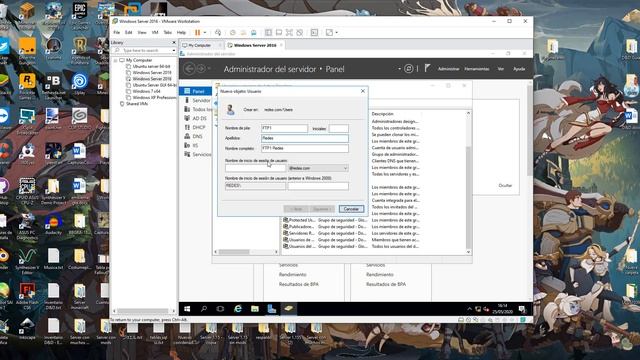Click the Send Ctrl+Alt+Del toolbar icon
640x360 pixels.
(218, 32)
